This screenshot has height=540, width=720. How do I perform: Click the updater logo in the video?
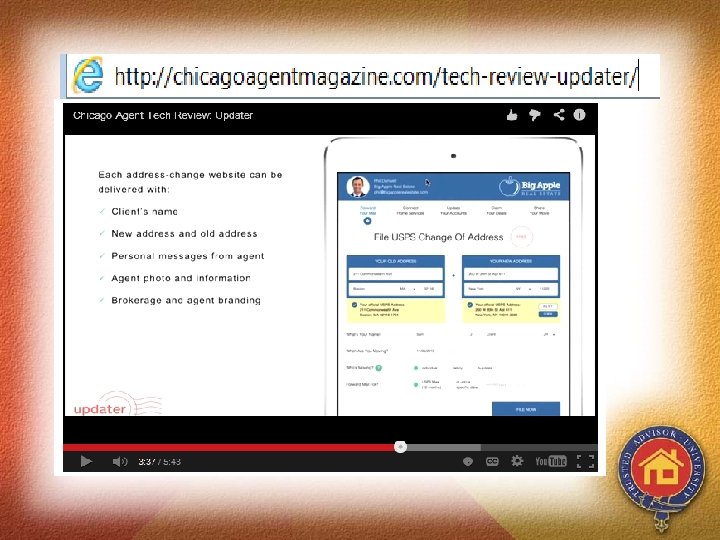coord(118,405)
